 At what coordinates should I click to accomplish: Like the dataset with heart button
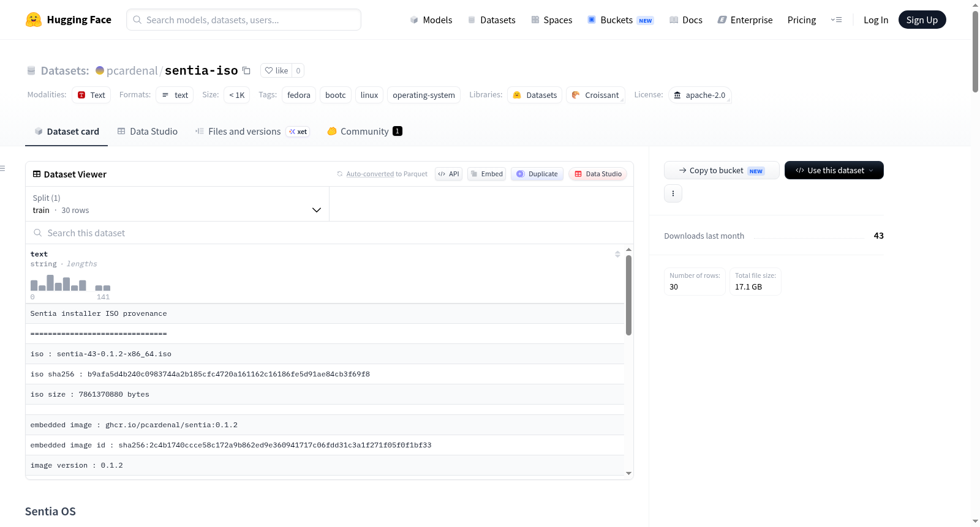tap(276, 70)
